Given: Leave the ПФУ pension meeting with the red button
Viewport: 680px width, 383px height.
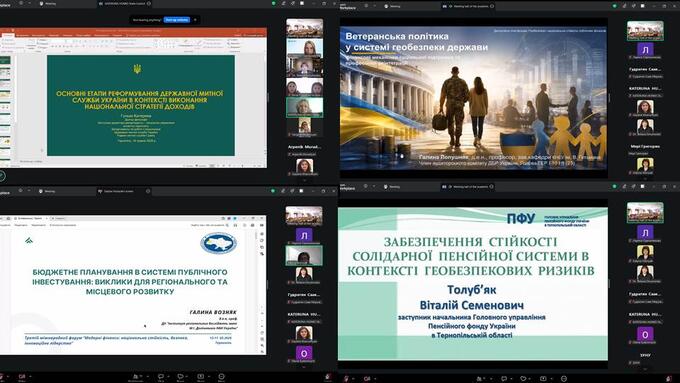Looking at the screenshot, I should coord(669,379).
